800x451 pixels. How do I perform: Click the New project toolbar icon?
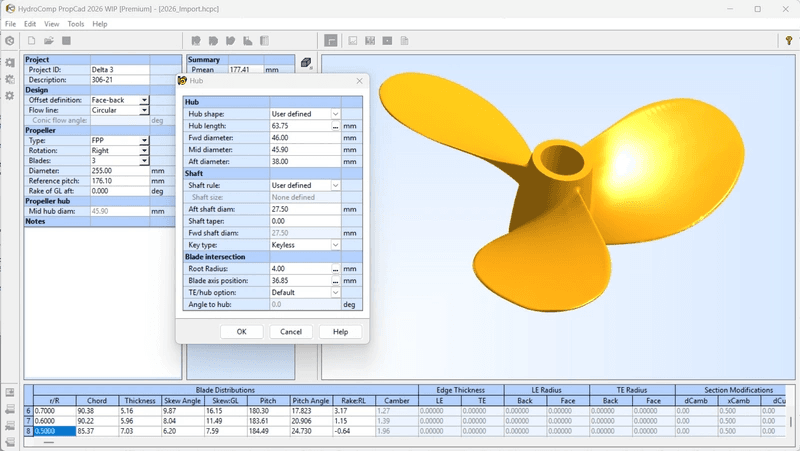32,41
